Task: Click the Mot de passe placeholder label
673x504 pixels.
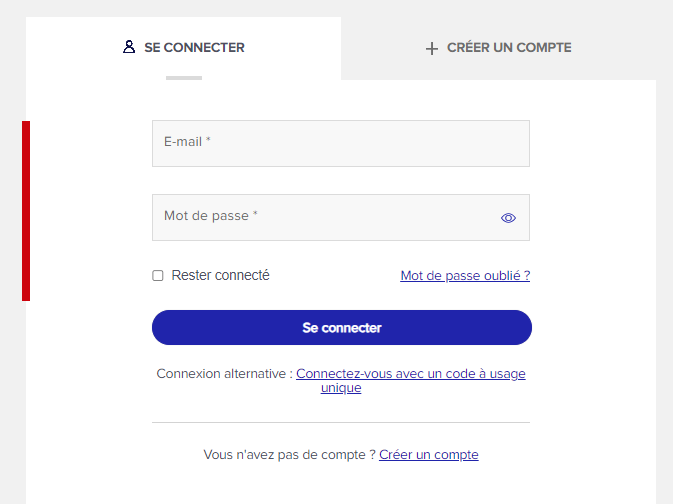Action: coord(211,216)
